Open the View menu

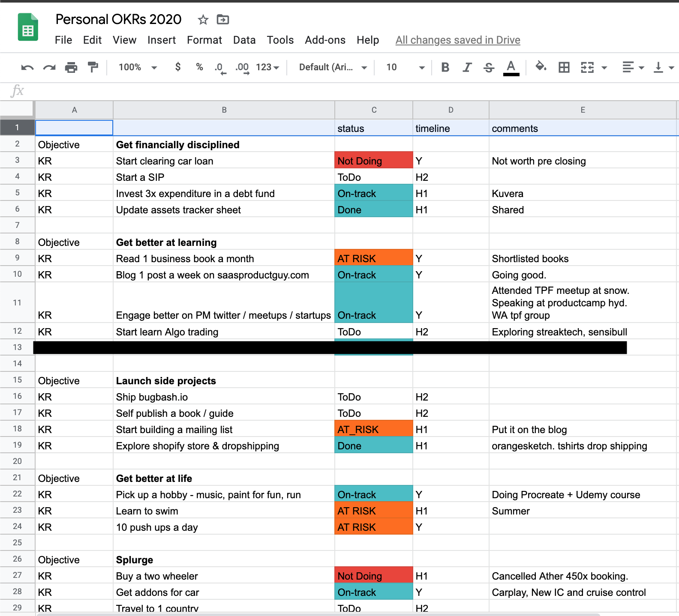coord(124,40)
